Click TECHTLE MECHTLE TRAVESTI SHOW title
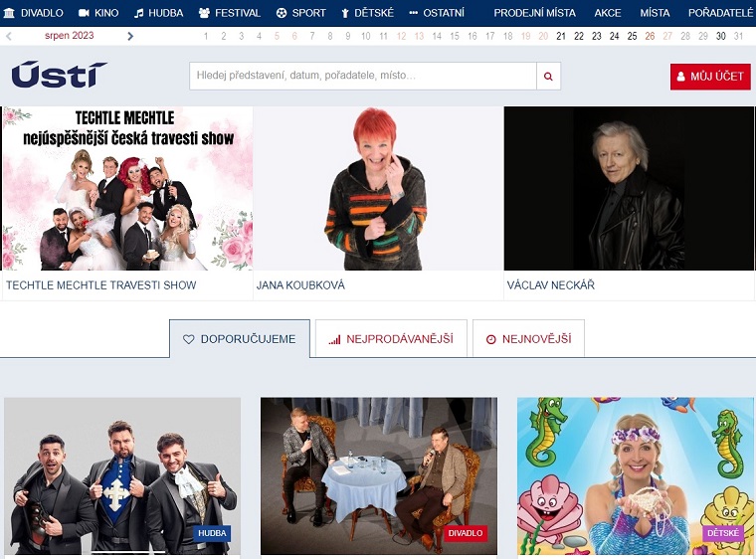The image size is (756, 559). tap(101, 285)
